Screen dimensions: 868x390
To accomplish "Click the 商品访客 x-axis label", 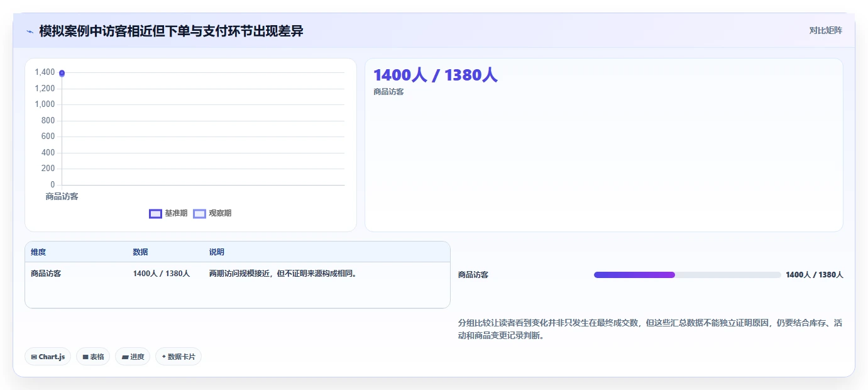I will [62, 196].
